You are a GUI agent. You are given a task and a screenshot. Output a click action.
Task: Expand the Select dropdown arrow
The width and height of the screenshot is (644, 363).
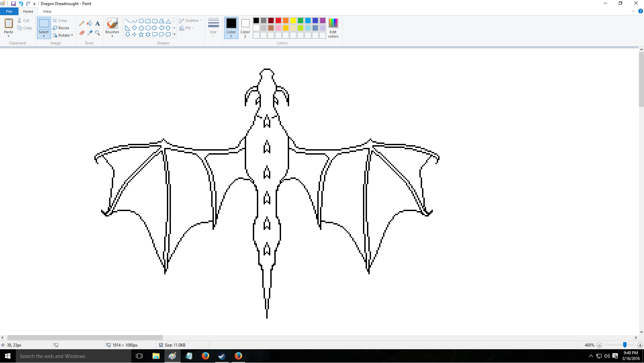[x=44, y=36]
